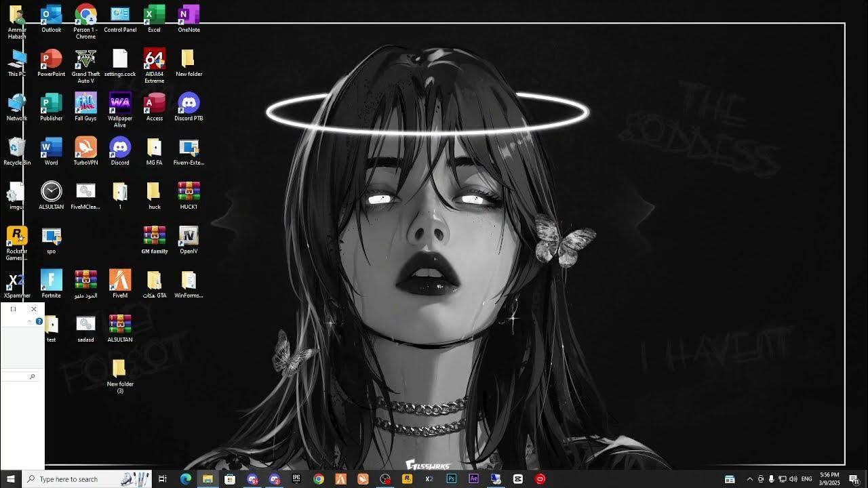Open Task View from the taskbar

pos(163,479)
